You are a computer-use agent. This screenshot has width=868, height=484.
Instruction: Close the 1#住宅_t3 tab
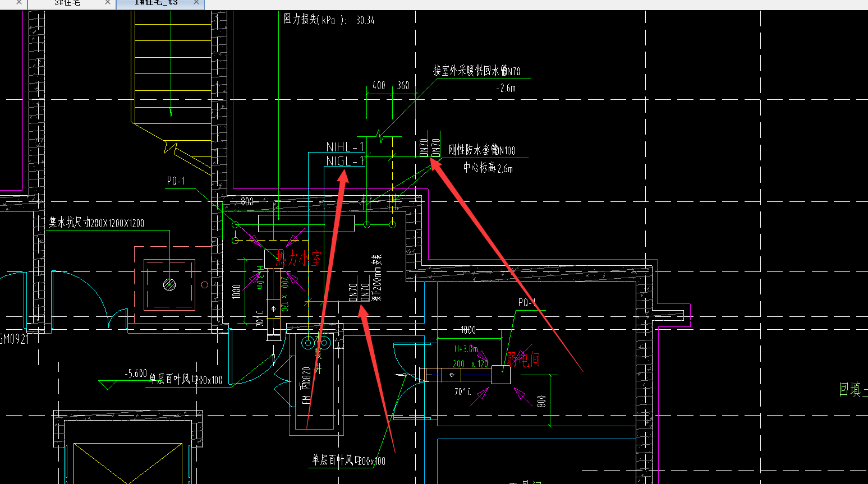196,3
